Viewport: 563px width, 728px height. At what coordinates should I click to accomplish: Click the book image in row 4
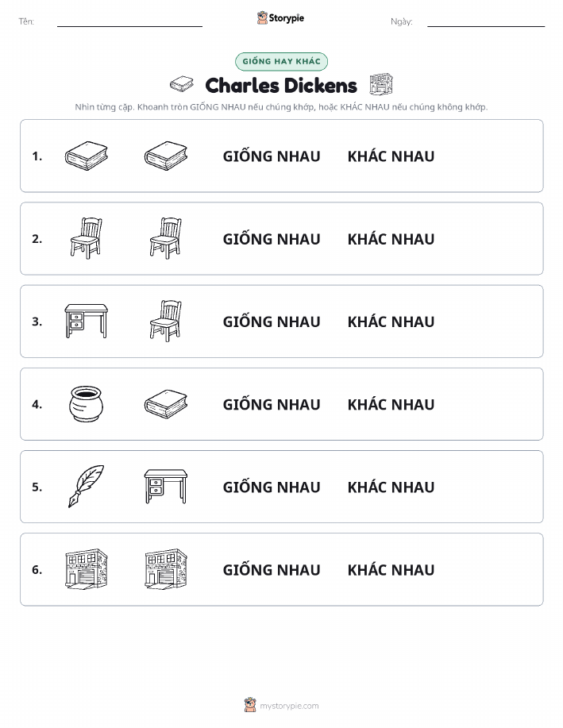tap(166, 404)
